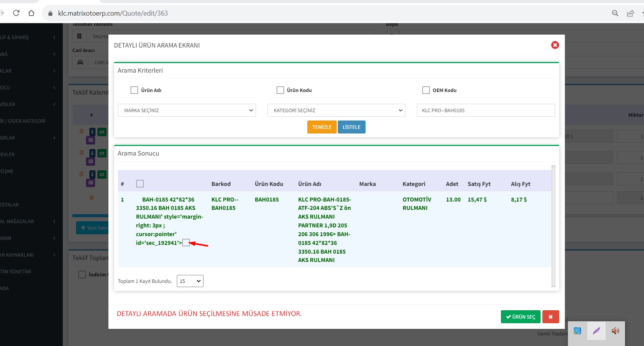The height and width of the screenshot is (346, 644).
Task: Click the red X cancel button beside ÜRÜN SEÇ
Action: [550, 317]
